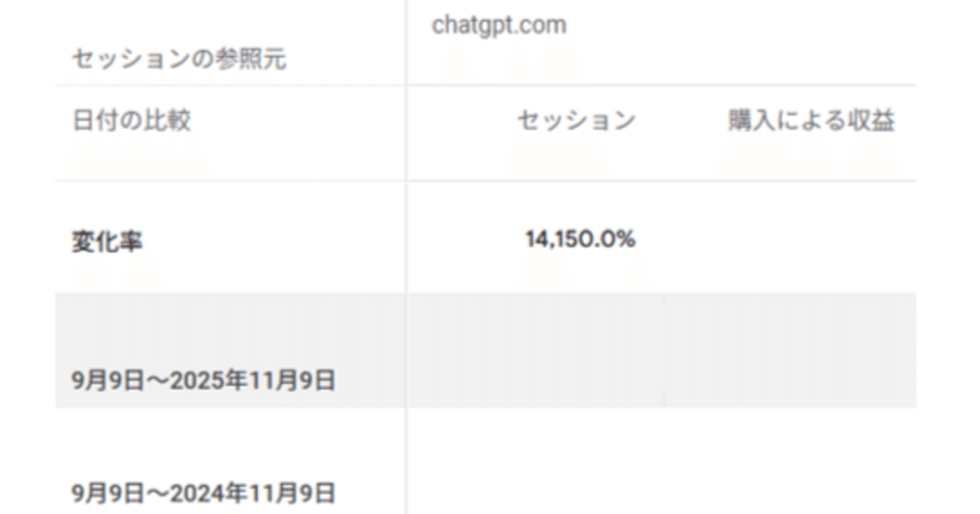Screen dimensions: 980x514
Task: Sort by the 購入による収益 column header
Action: [812, 121]
